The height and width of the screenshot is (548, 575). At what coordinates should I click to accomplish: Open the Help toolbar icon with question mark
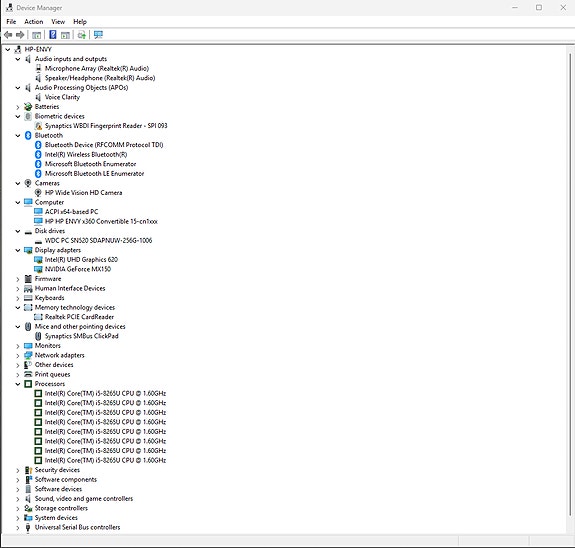click(53, 35)
